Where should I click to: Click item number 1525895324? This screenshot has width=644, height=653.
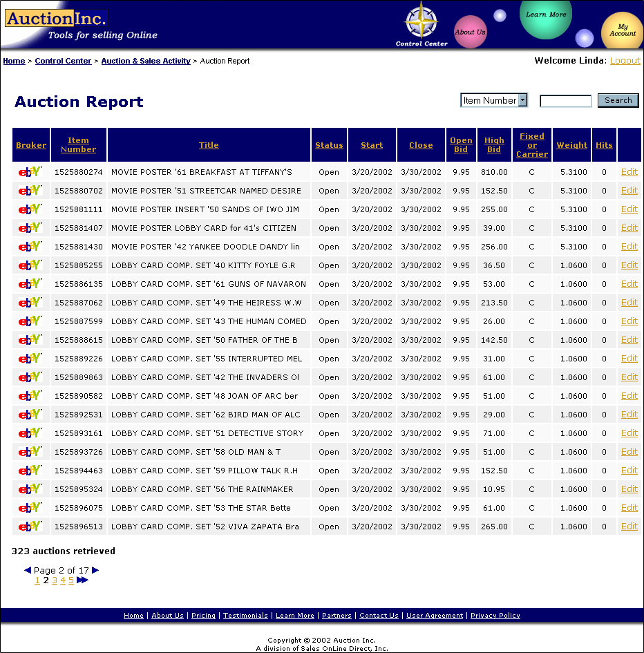78,489
